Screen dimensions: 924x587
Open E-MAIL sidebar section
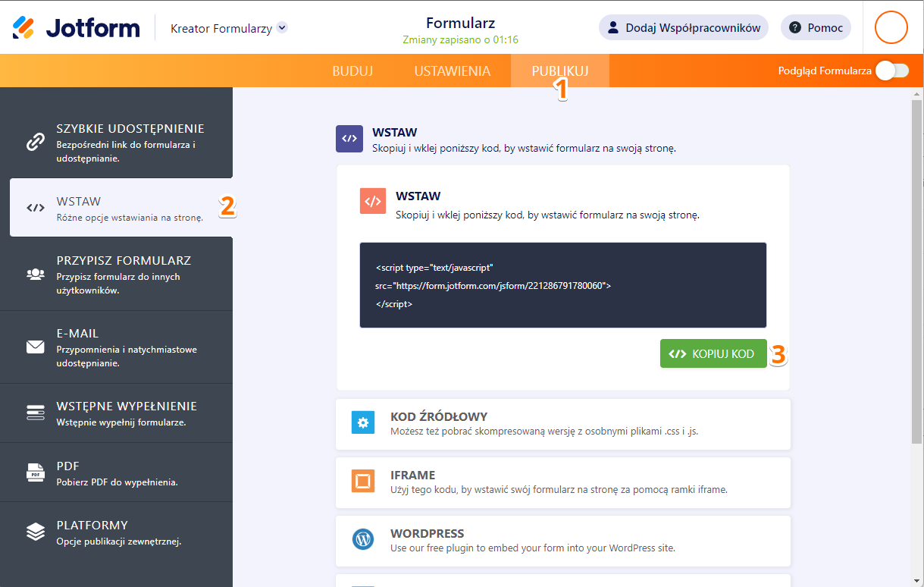pyautogui.click(x=116, y=347)
